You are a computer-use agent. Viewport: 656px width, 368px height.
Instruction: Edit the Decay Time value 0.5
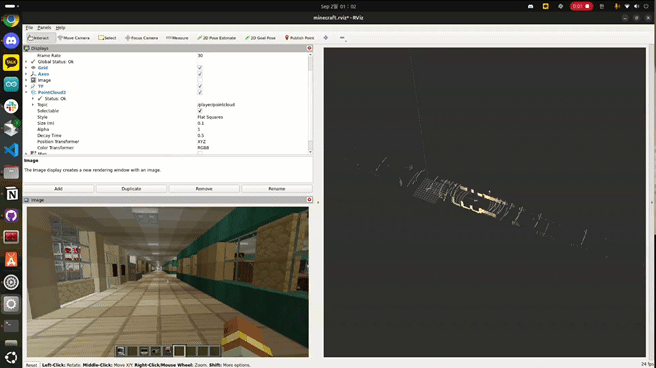(x=200, y=135)
